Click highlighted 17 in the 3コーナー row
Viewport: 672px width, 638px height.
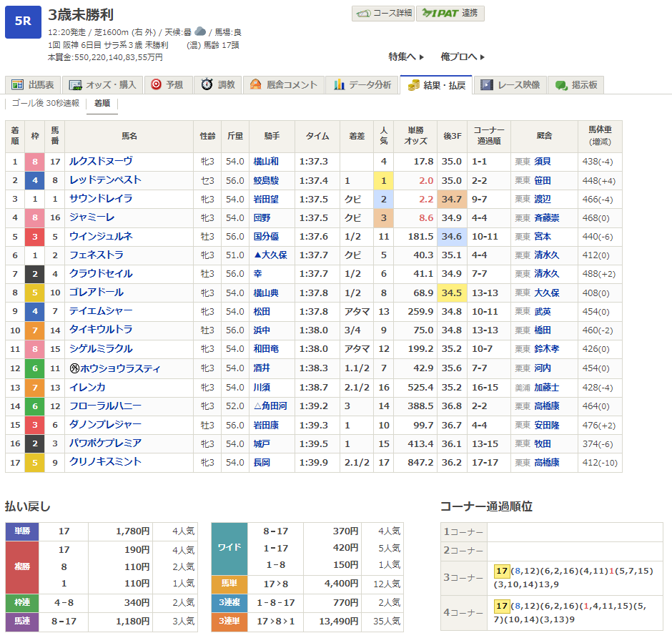tap(502, 571)
